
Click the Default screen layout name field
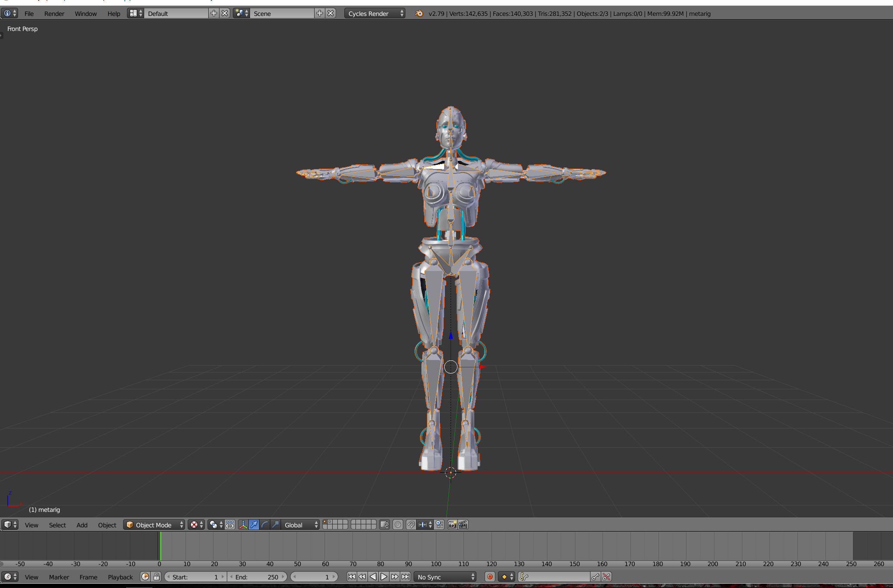point(176,13)
